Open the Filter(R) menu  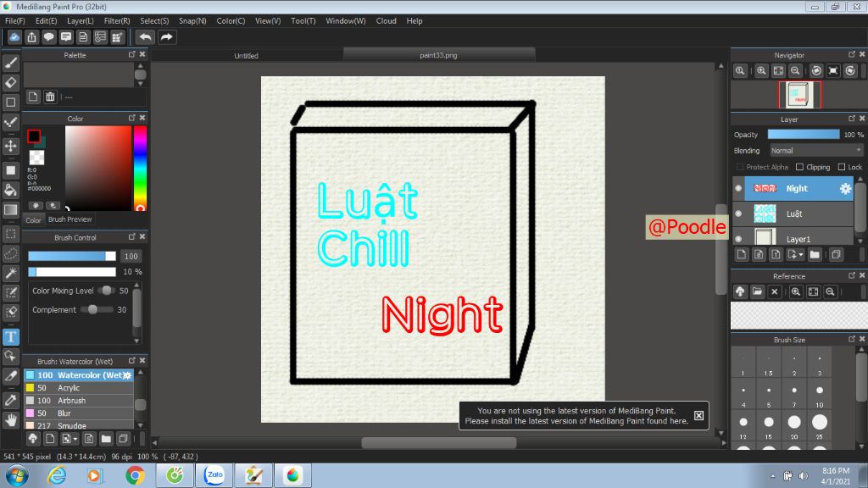coord(117,21)
